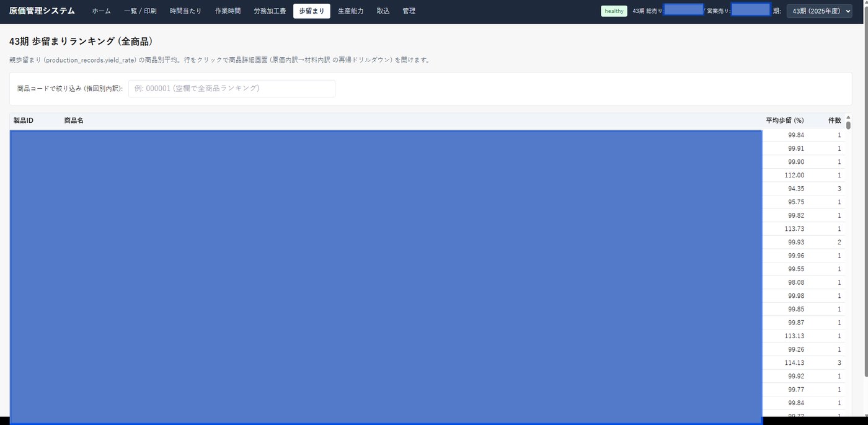
Task: Click the 原価管理システム app title
Action: point(42,11)
